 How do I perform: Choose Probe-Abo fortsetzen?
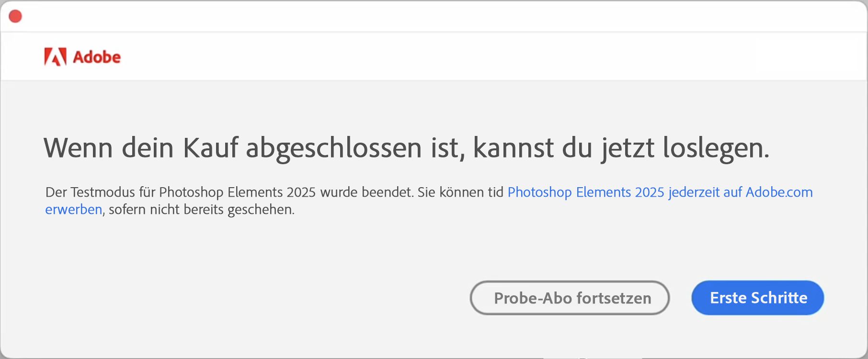(570, 298)
